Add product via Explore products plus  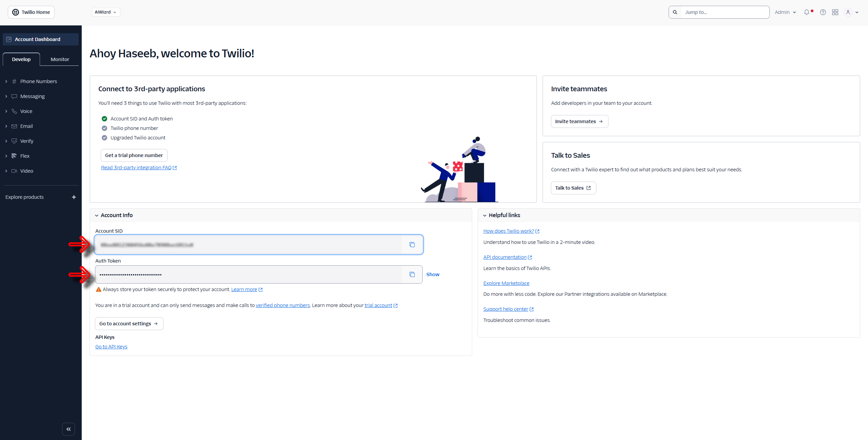[74, 197]
